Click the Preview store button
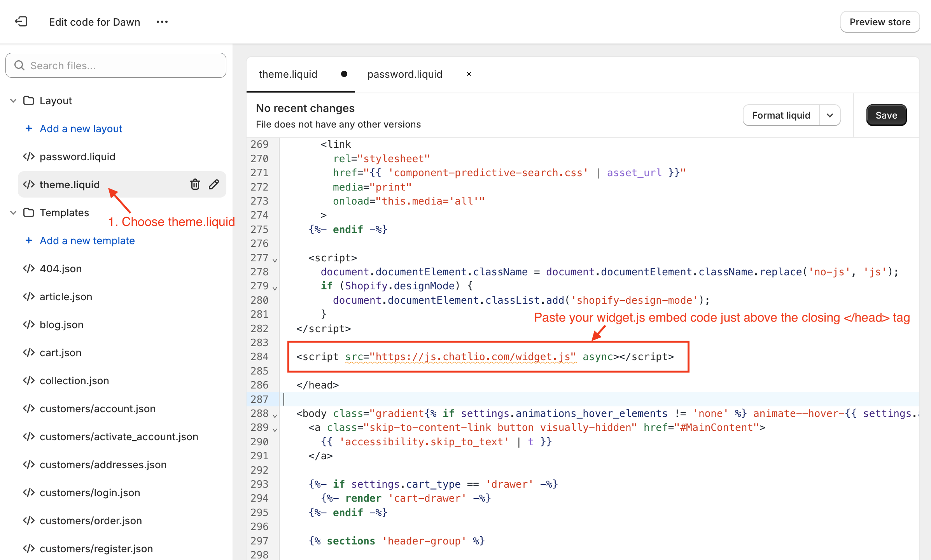The width and height of the screenshot is (931, 560). 880,22
